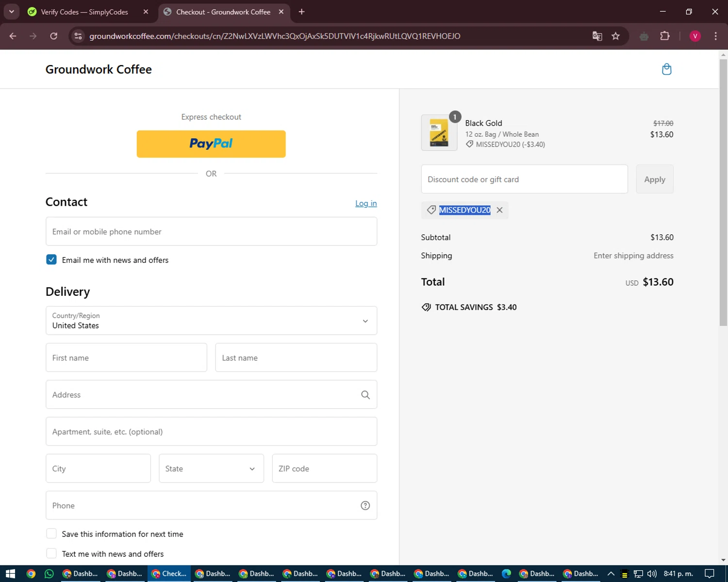Show the phone field help icon
The image size is (728, 582).
365,505
